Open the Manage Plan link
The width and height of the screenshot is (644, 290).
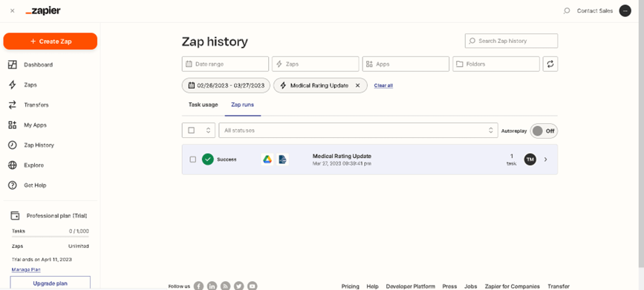26,269
